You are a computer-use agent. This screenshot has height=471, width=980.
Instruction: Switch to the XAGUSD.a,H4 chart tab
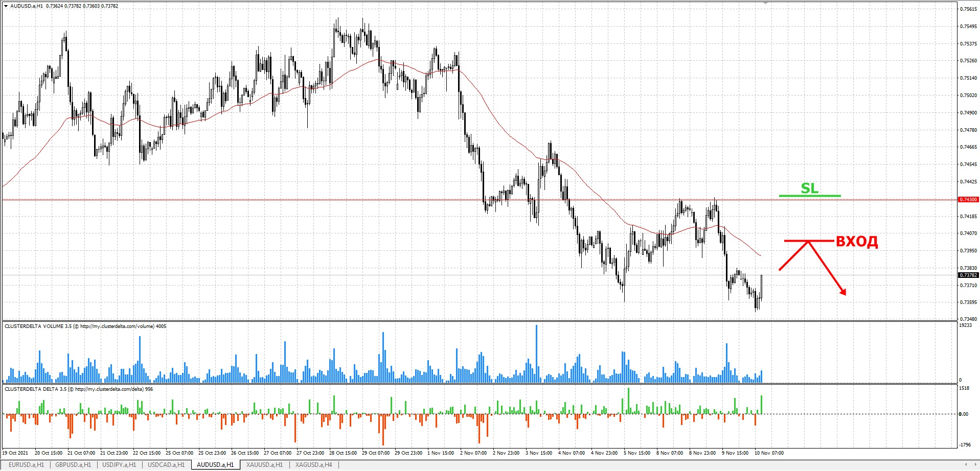coord(313,465)
